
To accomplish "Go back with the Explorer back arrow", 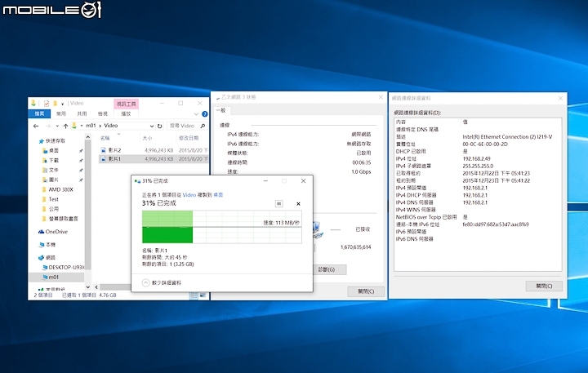I will [36, 126].
